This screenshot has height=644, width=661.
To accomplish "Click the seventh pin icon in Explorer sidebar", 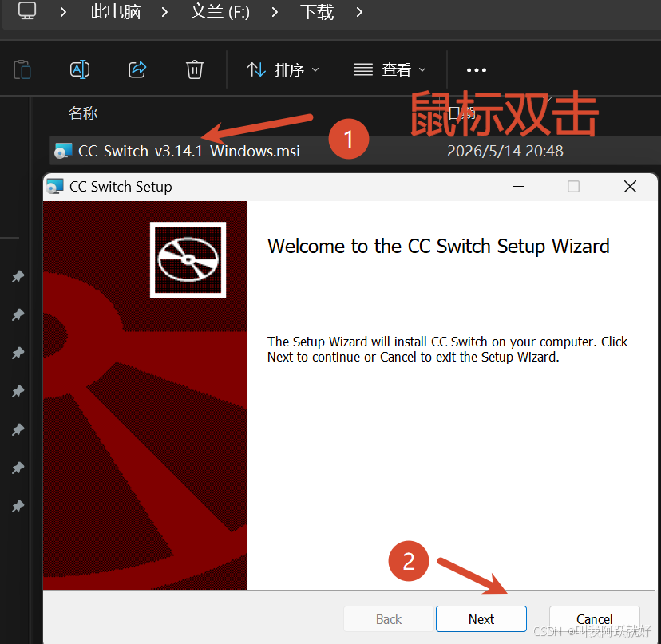I will 18,506.
